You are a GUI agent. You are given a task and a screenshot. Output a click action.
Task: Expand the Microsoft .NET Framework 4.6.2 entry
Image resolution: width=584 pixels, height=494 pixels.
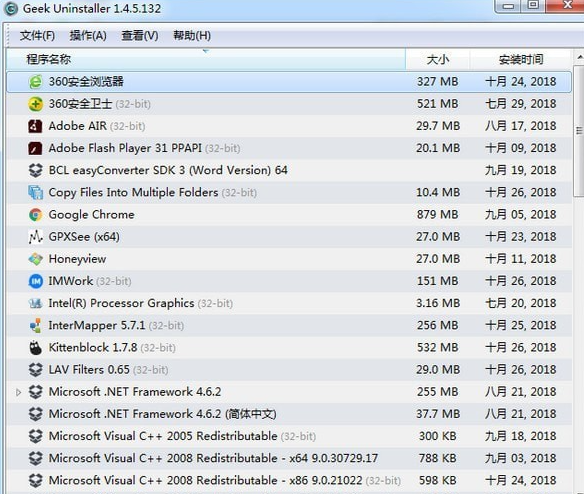[18, 392]
